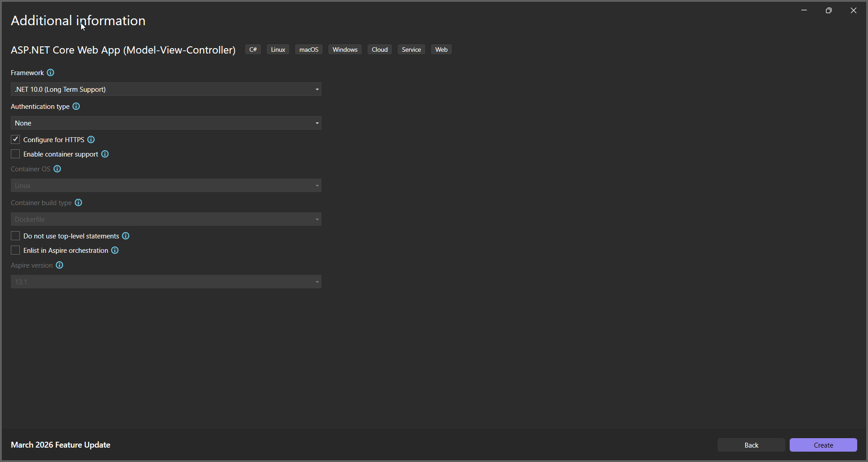Image resolution: width=868 pixels, height=462 pixels.
Task: Click info icon beside Enable container support
Action: (105, 154)
